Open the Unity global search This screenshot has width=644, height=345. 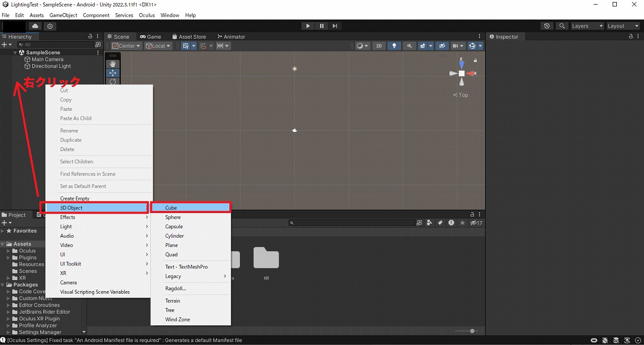click(x=562, y=26)
